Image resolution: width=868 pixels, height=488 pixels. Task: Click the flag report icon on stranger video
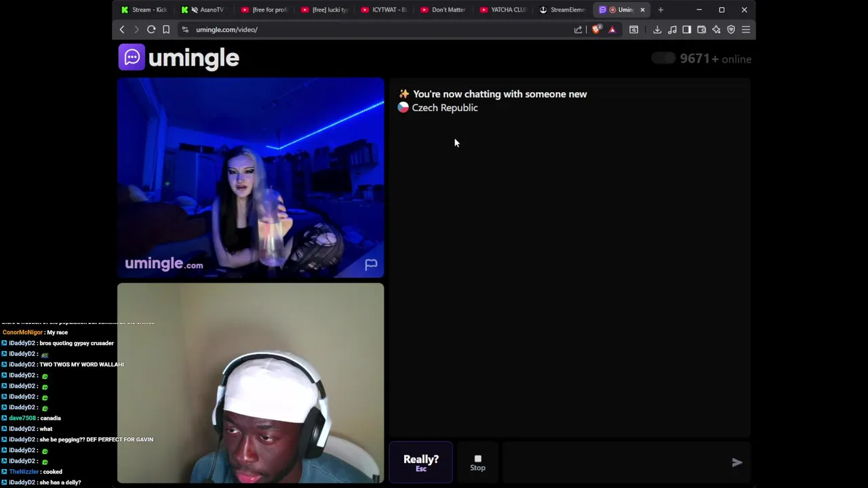(371, 265)
